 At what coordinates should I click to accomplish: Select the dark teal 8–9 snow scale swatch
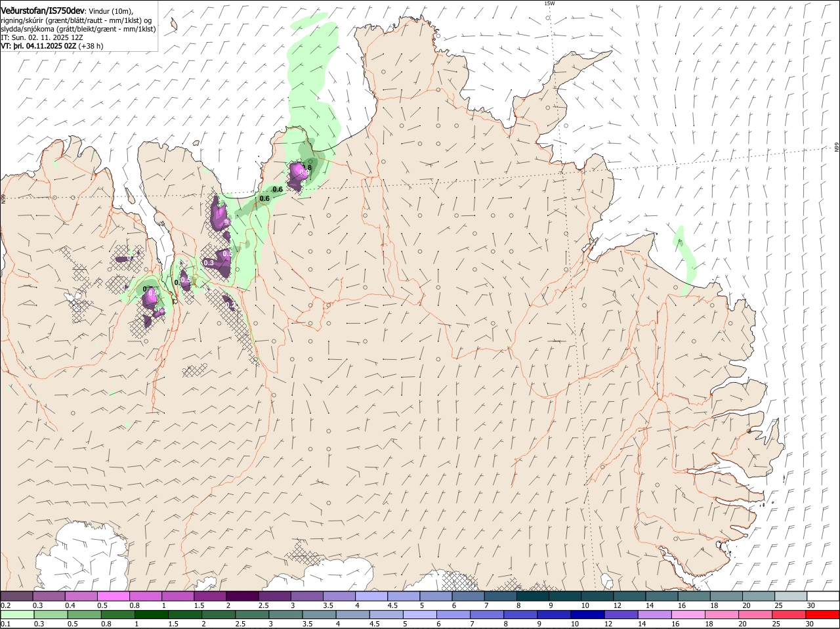tap(532, 596)
